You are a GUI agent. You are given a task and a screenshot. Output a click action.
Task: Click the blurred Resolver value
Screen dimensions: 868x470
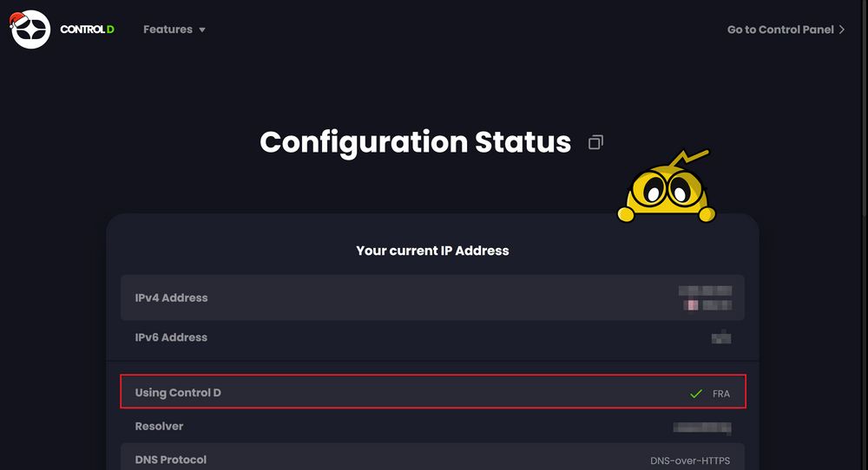point(702,428)
